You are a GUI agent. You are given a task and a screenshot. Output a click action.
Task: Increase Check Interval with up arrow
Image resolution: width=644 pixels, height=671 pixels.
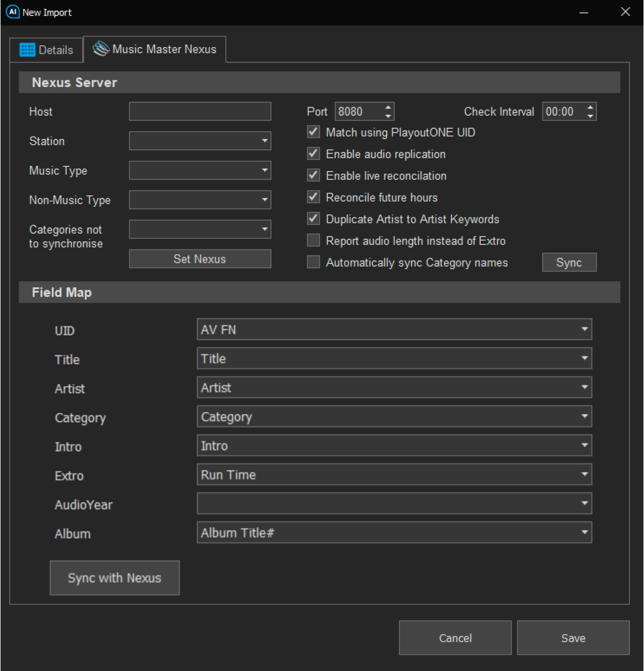click(x=590, y=107)
